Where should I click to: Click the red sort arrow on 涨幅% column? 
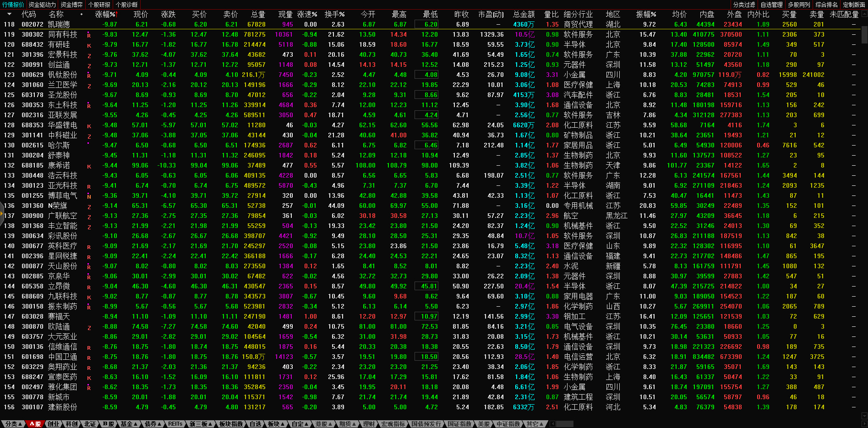[117, 14]
